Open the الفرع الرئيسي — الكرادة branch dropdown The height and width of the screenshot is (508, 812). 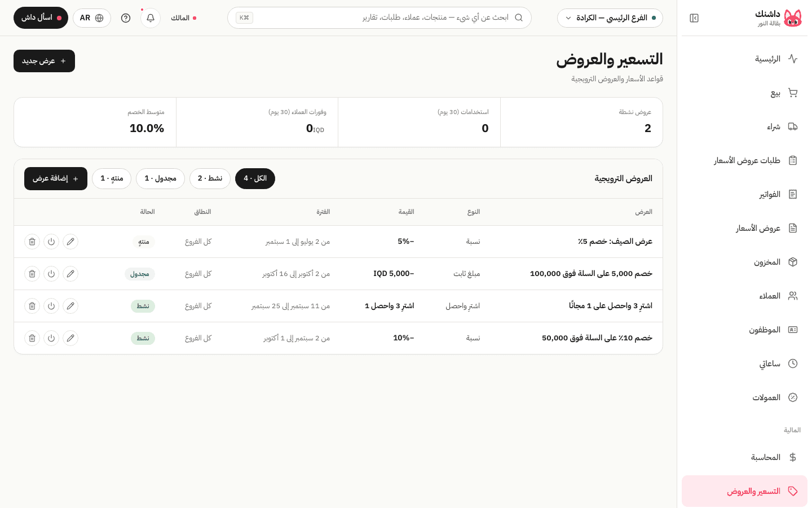pyautogui.click(x=610, y=18)
